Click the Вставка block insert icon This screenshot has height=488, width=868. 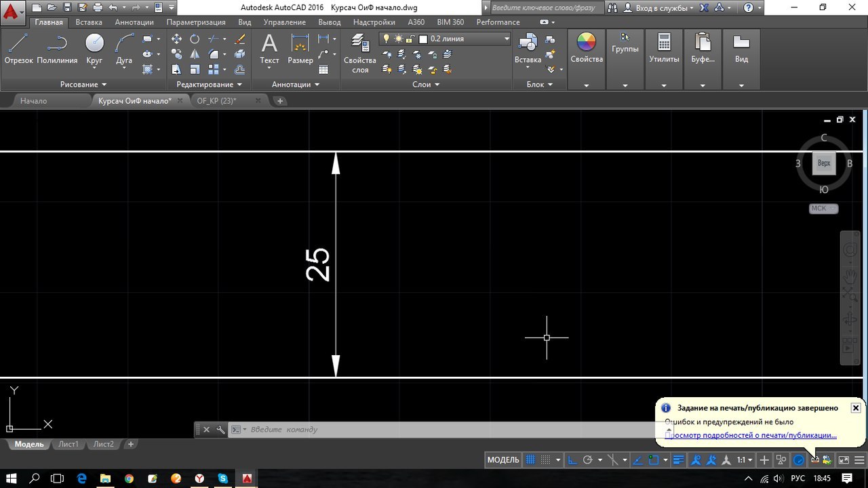528,49
